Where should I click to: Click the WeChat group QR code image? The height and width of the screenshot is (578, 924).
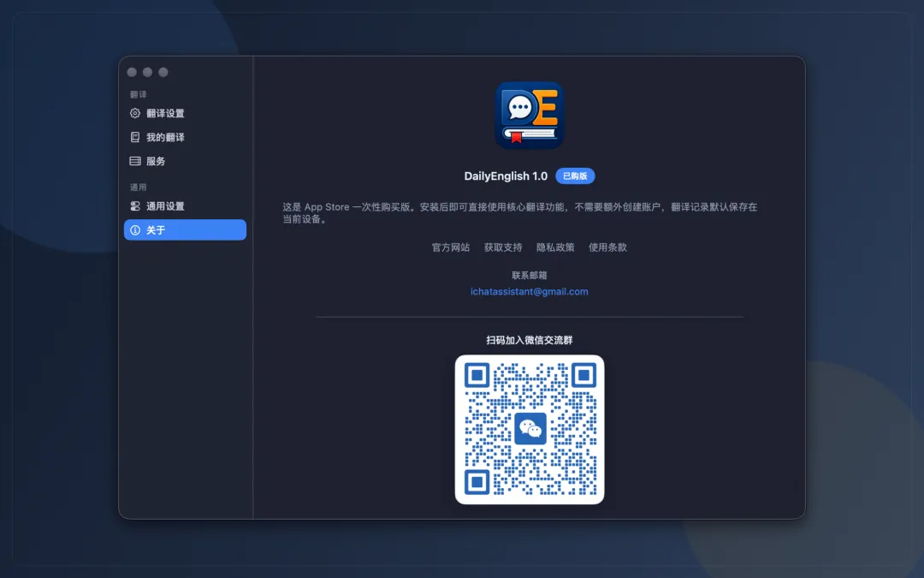[530, 429]
